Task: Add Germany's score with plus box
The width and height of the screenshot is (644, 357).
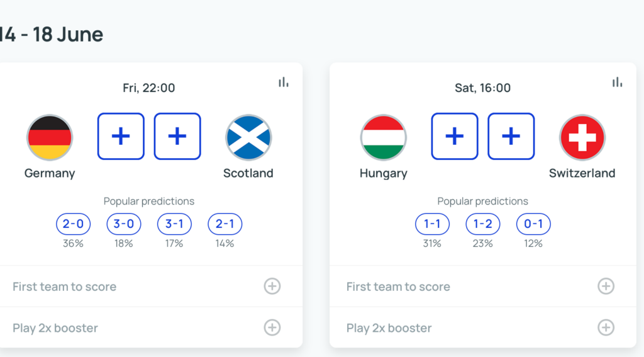Action: click(121, 136)
